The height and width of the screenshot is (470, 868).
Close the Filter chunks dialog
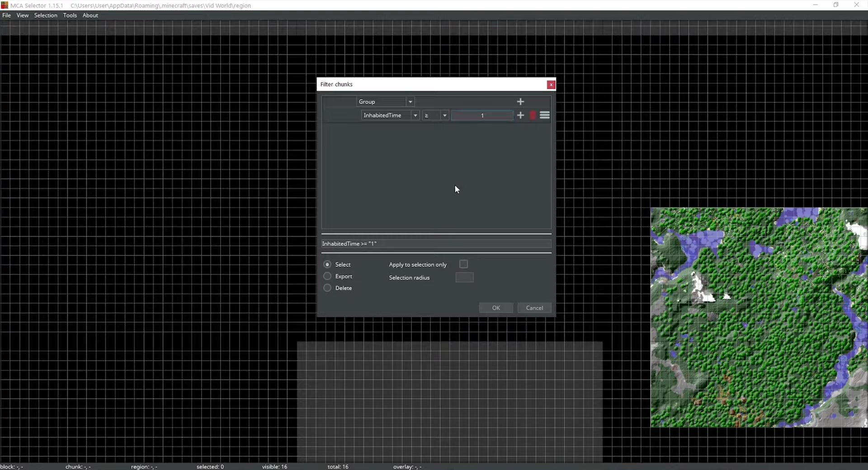(x=551, y=85)
